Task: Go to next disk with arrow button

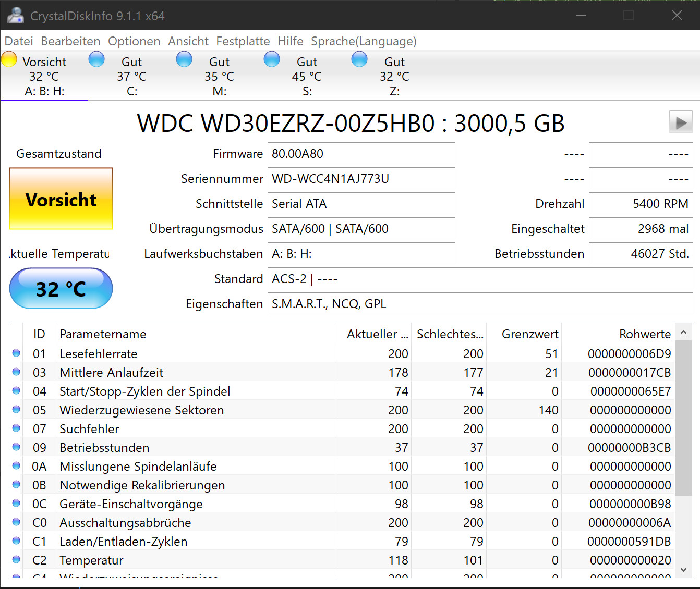Action: coord(681,122)
